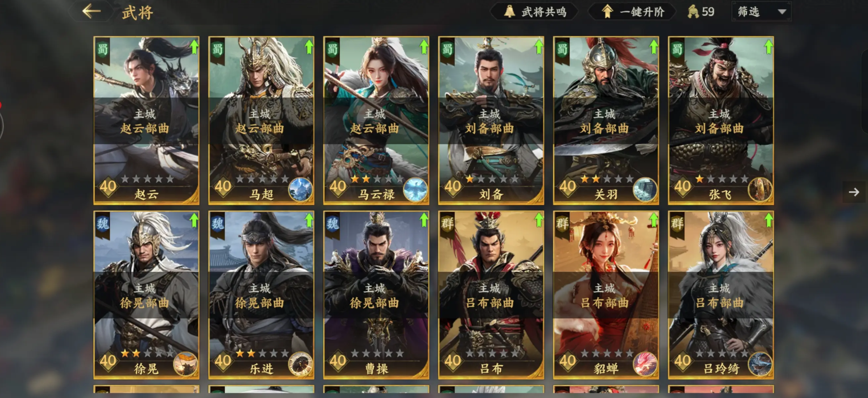Select the 赵云 hero card
This screenshot has height=398, width=868.
[147, 121]
